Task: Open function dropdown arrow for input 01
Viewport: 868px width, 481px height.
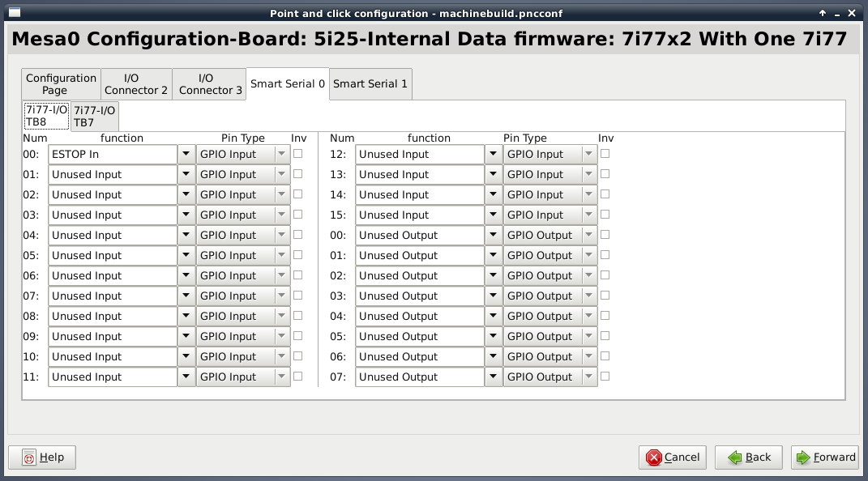Action: [x=186, y=175]
